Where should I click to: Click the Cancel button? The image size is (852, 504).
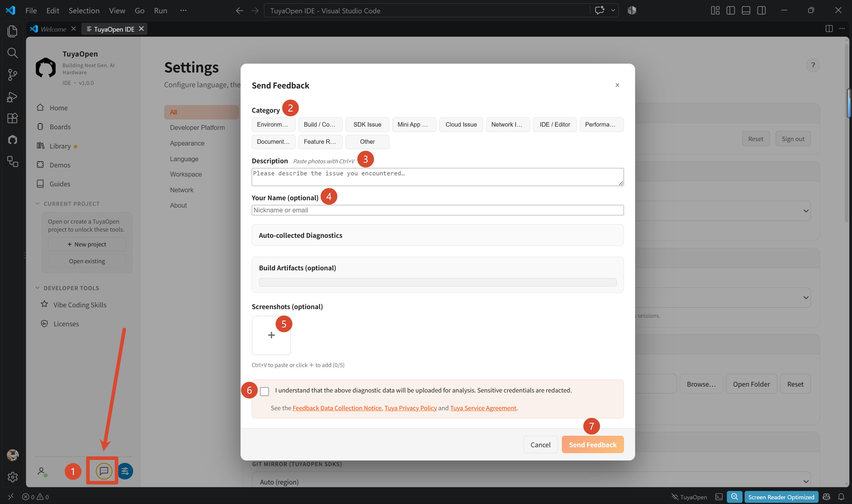pyautogui.click(x=540, y=444)
